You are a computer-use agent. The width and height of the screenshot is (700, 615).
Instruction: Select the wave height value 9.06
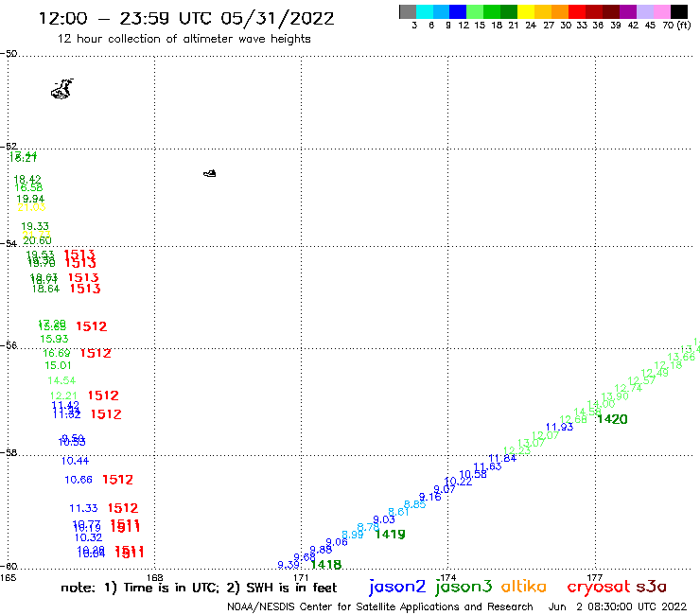337,542
